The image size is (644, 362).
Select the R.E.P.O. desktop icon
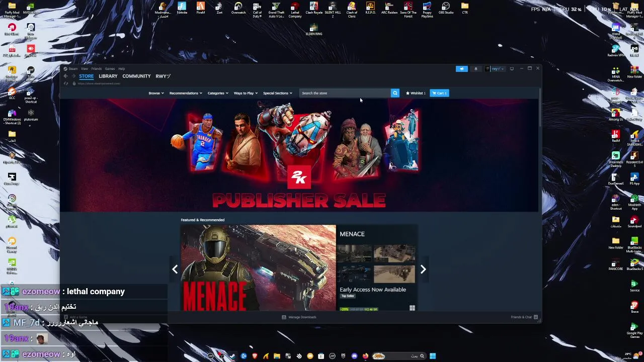[x=370, y=9]
